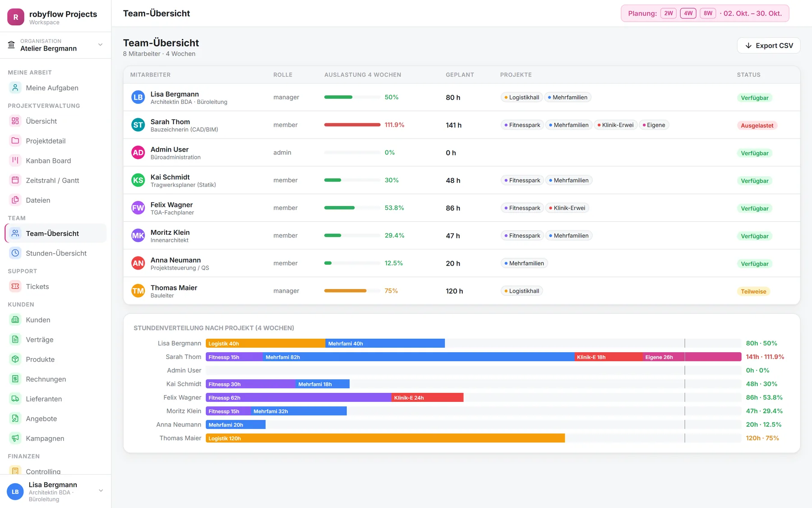Select the 4W planning range
This screenshot has height=508, width=812.
[x=688, y=14]
